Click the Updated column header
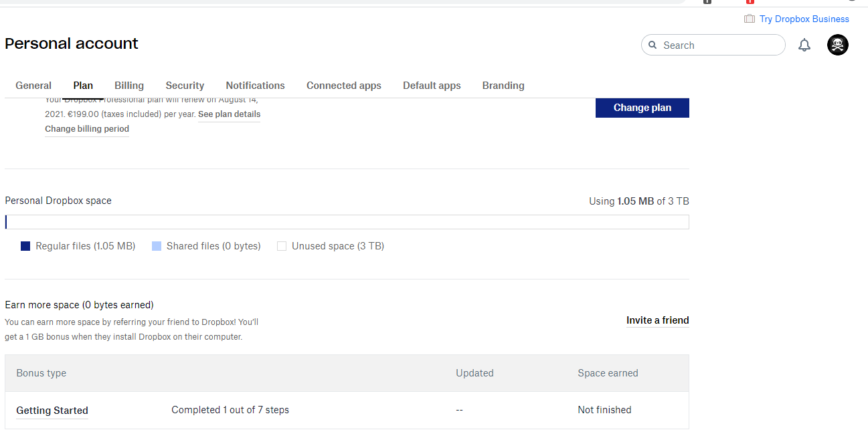Image resolution: width=868 pixels, height=448 pixels. [474, 373]
